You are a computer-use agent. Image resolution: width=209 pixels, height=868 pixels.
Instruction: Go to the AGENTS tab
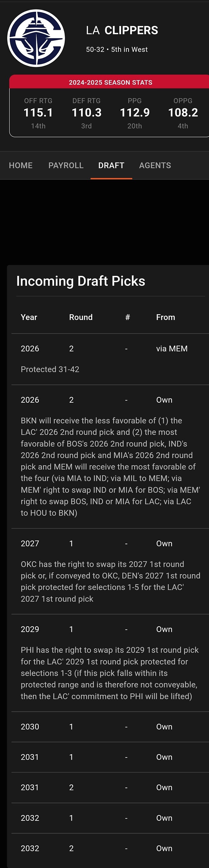point(155,165)
